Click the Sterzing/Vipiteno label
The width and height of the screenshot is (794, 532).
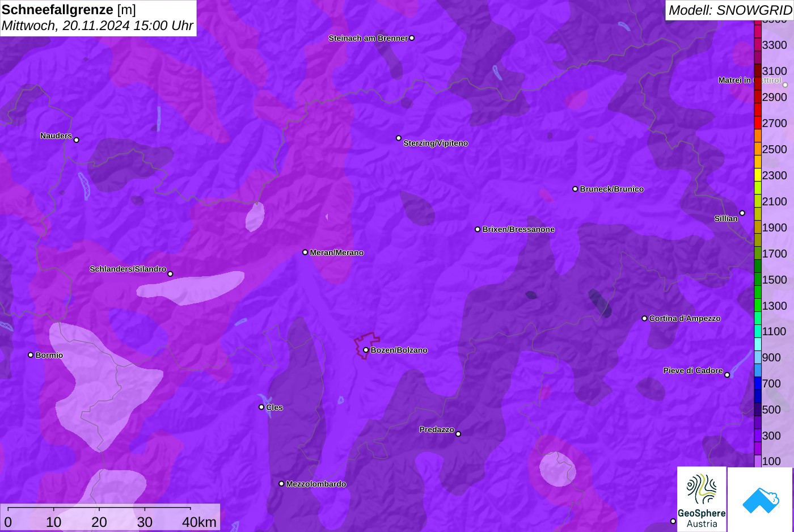(436, 143)
